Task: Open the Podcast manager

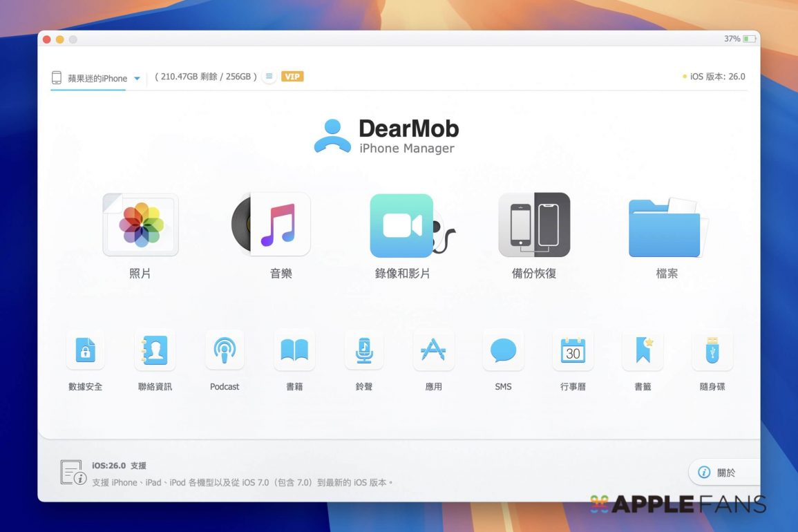Action: (225, 351)
